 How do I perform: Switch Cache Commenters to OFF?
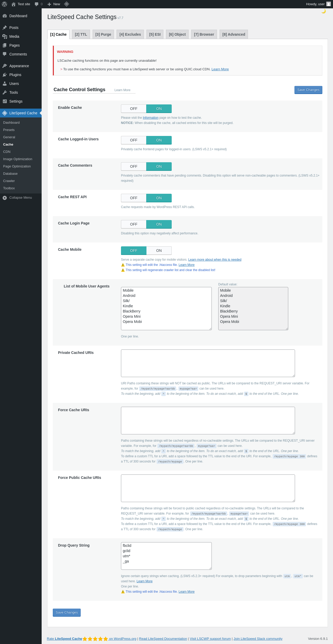tap(134, 166)
